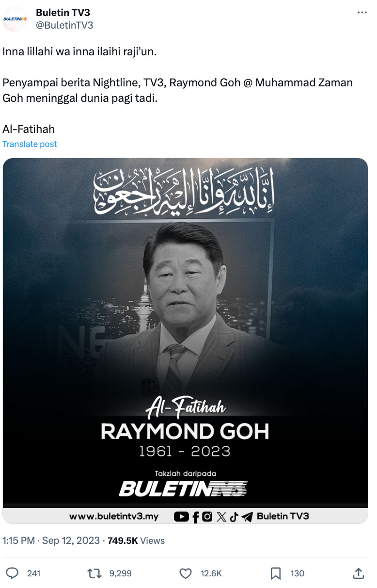This screenshot has height=588, width=377.
Task: Click the 9,299 reposts count
Action: [121, 573]
